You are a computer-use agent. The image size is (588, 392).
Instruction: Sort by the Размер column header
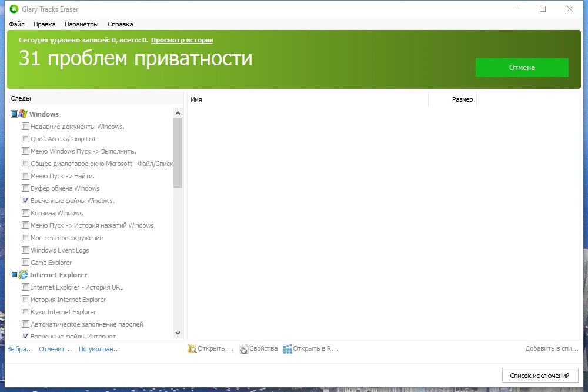point(453,99)
